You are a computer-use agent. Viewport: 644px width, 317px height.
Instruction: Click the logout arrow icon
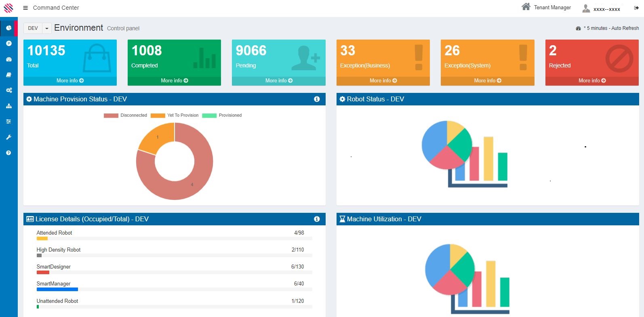[636, 8]
